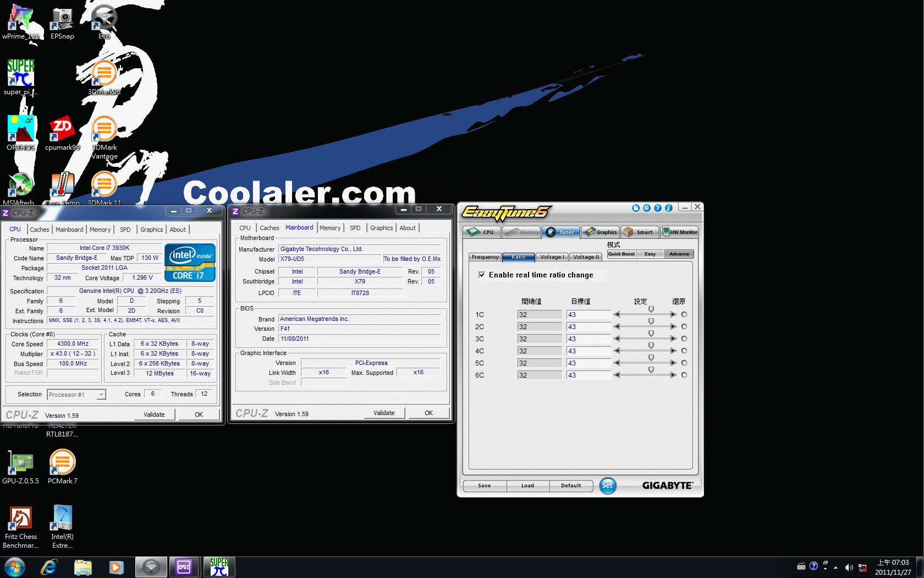Show hidden tray icons arrow

pyautogui.click(x=835, y=567)
